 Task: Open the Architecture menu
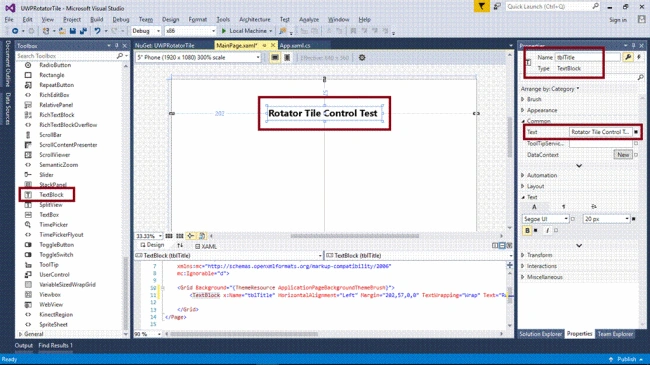pyautogui.click(x=255, y=19)
